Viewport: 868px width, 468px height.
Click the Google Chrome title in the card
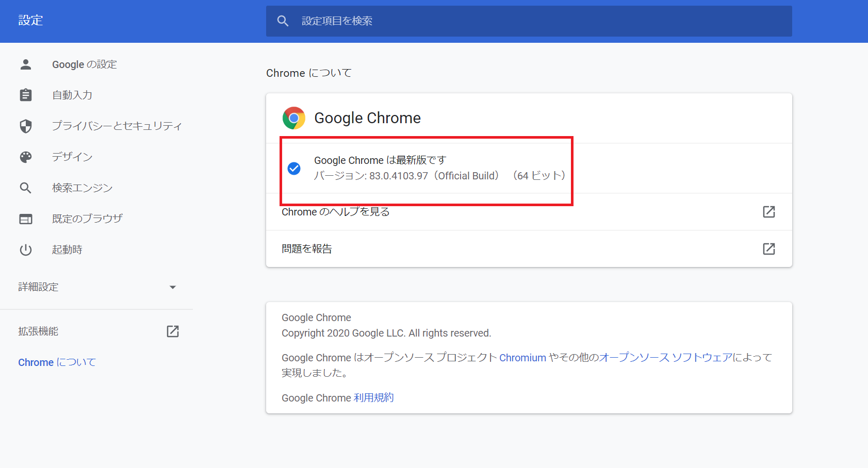pos(368,118)
